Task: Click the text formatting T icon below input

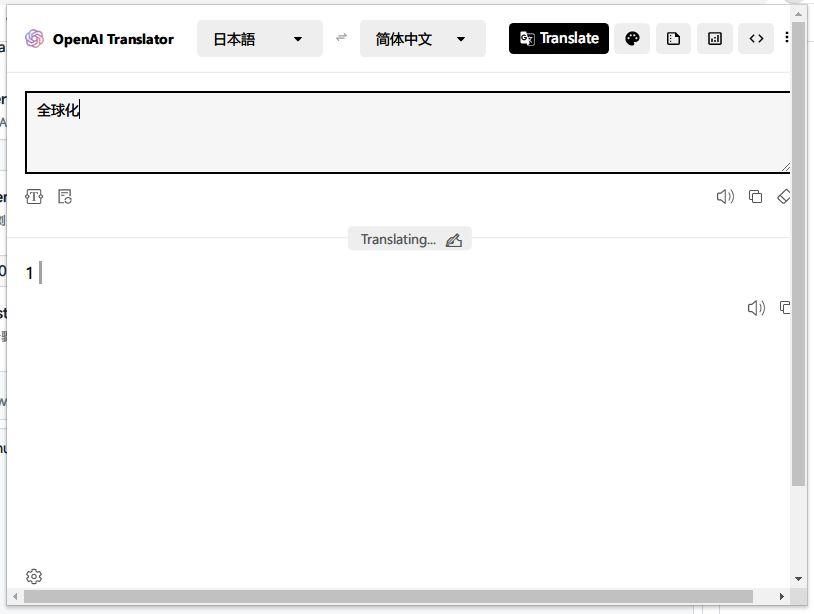Action: click(34, 196)
